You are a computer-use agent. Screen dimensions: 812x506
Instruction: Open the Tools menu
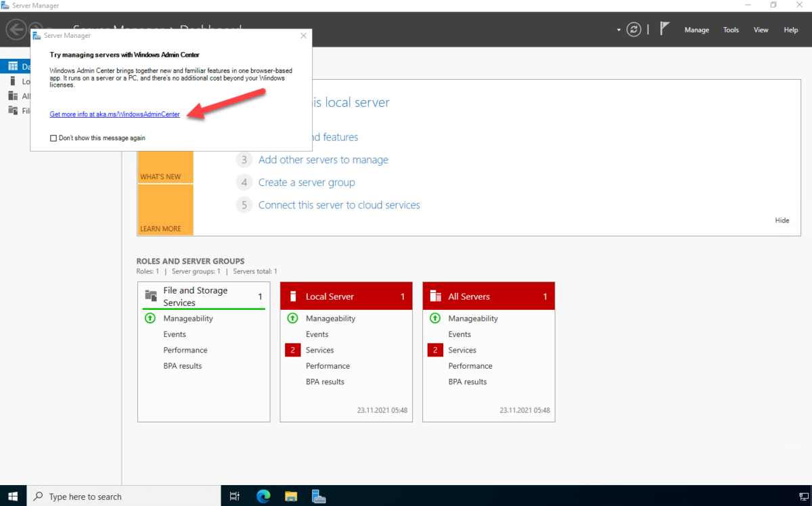click(x=731, y=30)
